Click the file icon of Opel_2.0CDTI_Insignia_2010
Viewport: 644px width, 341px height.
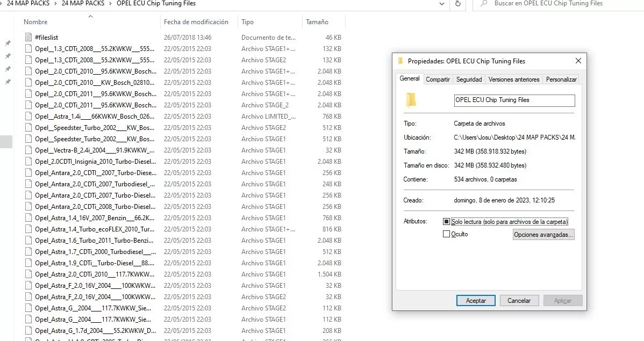[x=28, y=162]
